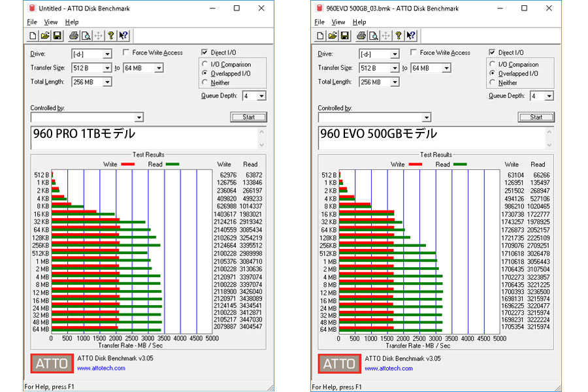Open www.attotech.com link in the 960EVO window
Image resolution: width=588 pixels, height=392 pixels.
click(x=388, y=368)
